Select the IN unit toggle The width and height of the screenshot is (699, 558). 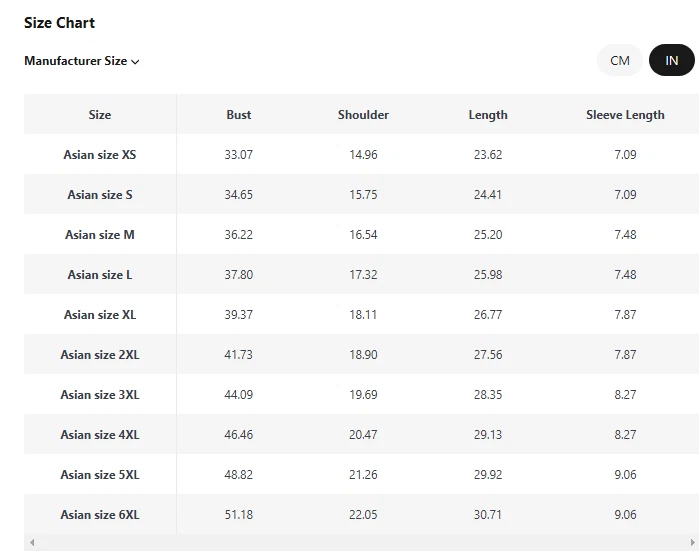point(671,61)
